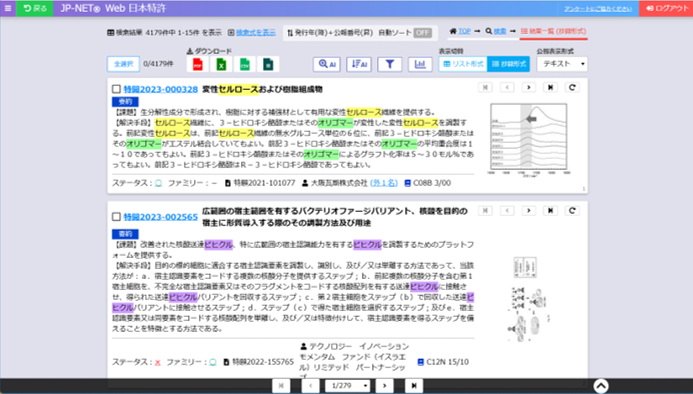Viewport: 693px width, 394px height.
Task: Open the AI sort tool
Action: [x=359, y=64]
